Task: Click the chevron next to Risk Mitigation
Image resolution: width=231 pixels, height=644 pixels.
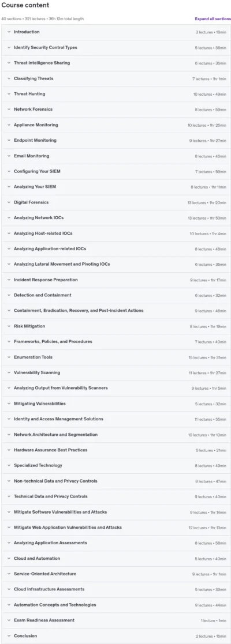Action: (x=9, y=326)
